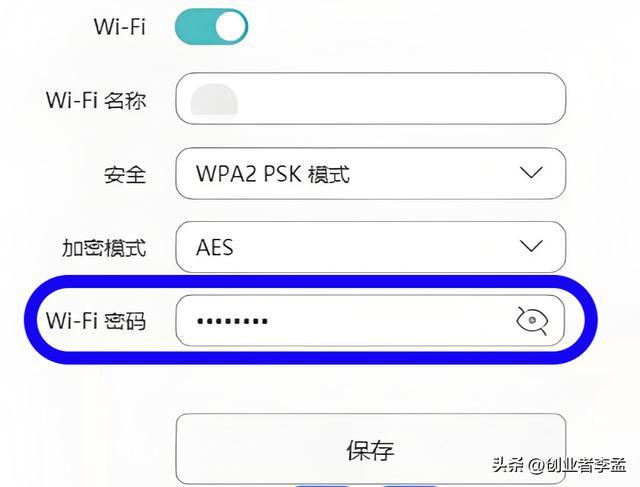Viewport: 640px width, 487px height.
Task: Click the Wi-Fi 名称 label
Action: tap(96, 100)
